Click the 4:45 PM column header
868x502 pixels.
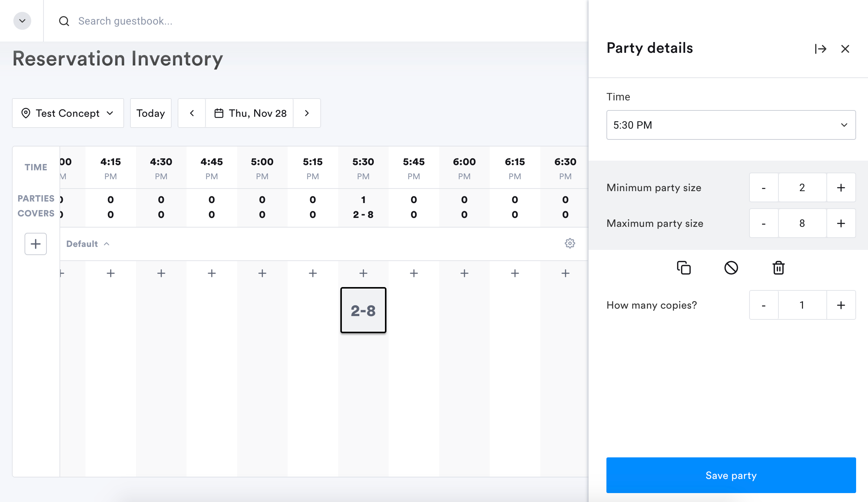[x=212, y=168]
